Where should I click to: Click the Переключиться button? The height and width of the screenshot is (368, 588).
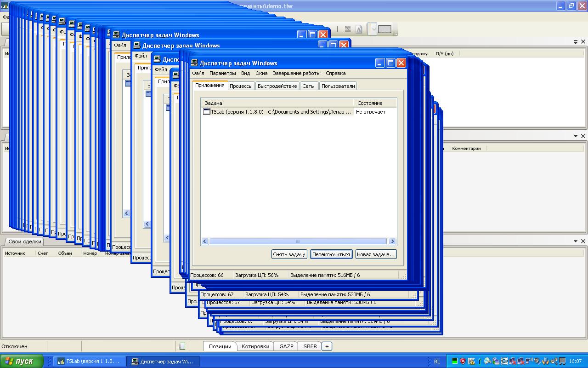pos(331,254)
